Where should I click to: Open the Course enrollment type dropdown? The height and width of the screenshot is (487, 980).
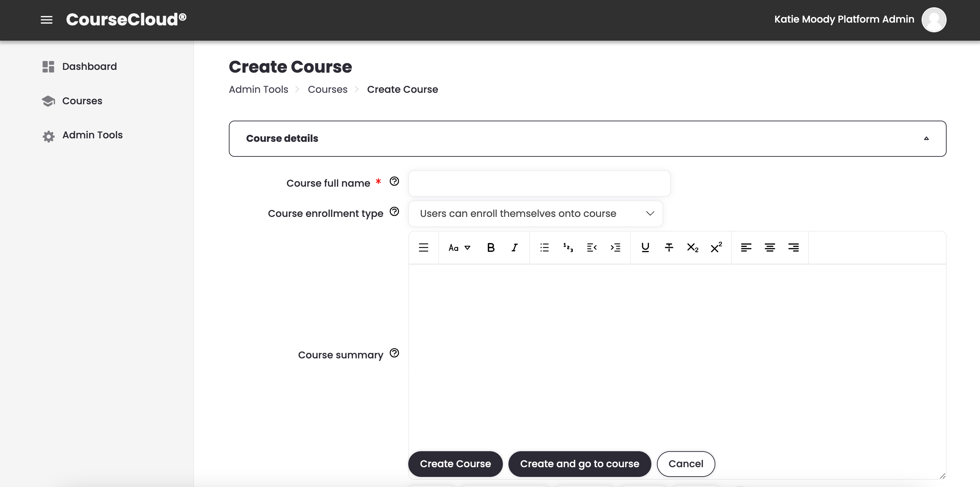(x=535, y=214)
